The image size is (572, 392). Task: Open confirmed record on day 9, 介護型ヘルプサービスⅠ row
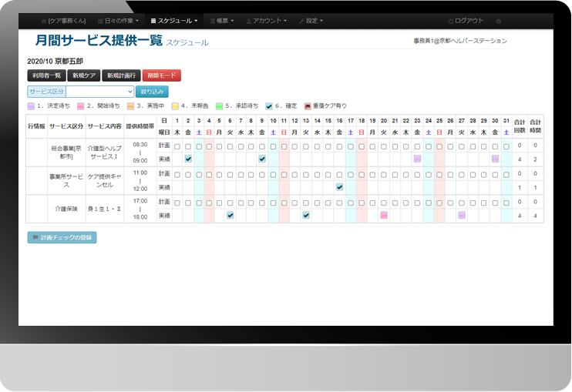tap(262, 159)
